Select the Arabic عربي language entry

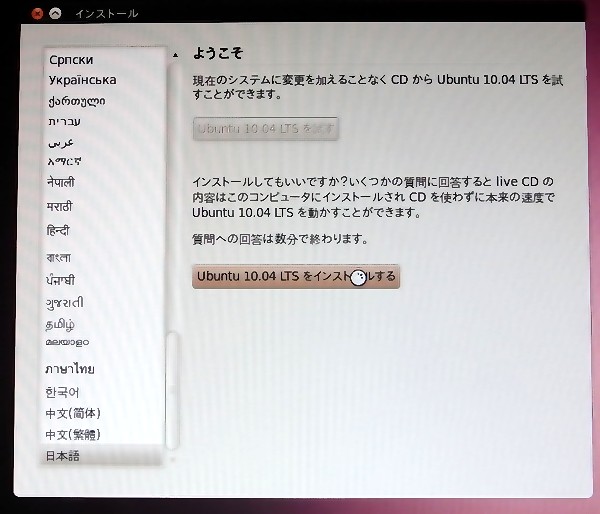61,142
